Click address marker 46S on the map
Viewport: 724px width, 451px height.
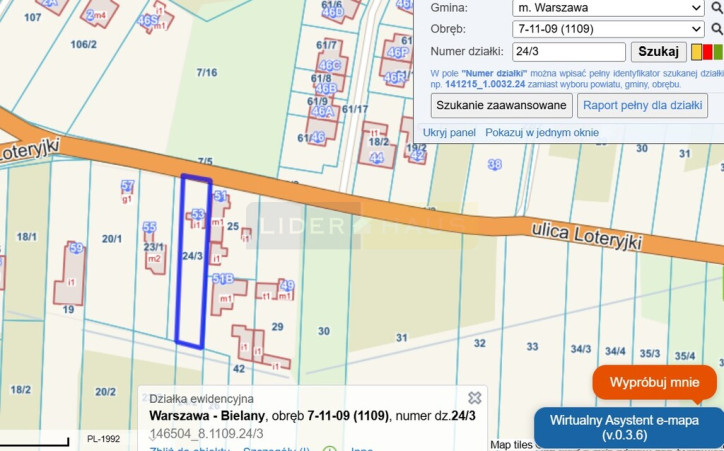[x=148, y=20]
